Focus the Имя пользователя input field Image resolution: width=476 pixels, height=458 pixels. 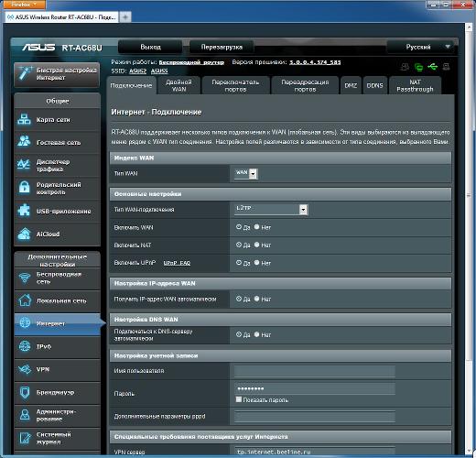coord(315,371)
